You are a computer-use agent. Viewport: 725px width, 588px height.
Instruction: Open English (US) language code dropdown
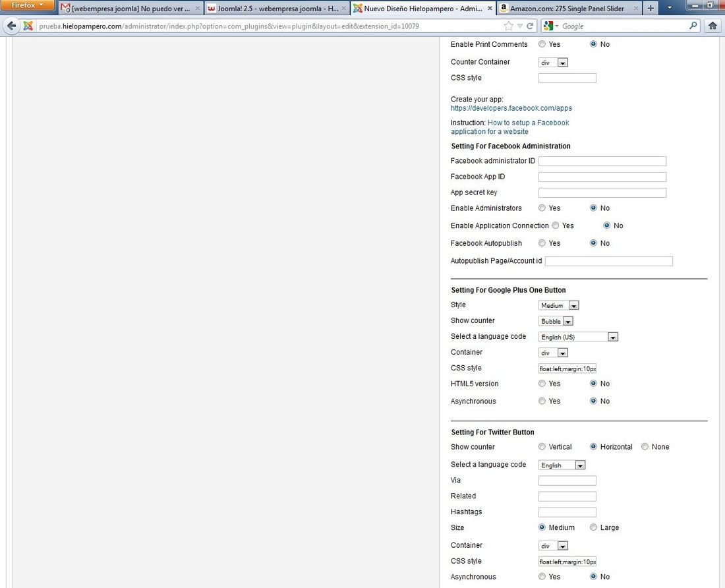[578, 337]
